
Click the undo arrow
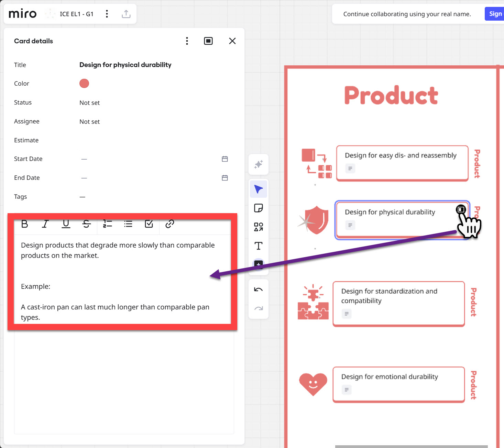coord(258,289)
